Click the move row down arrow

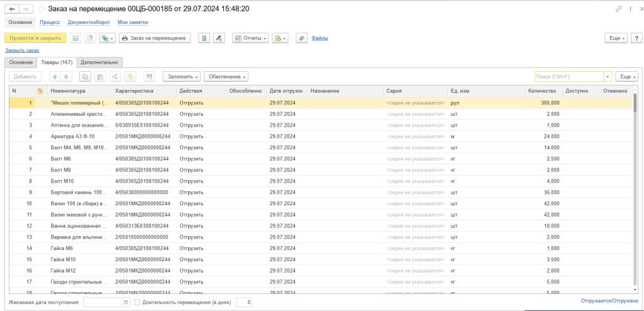point(66,76)
